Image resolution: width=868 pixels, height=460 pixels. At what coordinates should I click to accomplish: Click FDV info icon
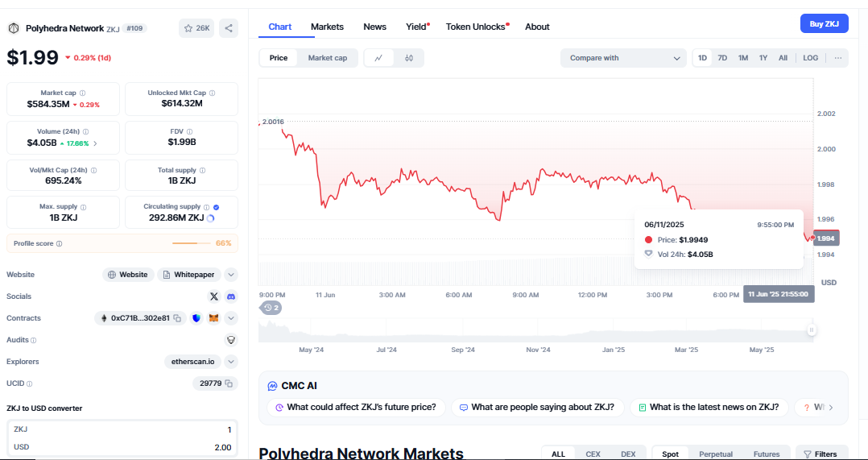(189, 132)
